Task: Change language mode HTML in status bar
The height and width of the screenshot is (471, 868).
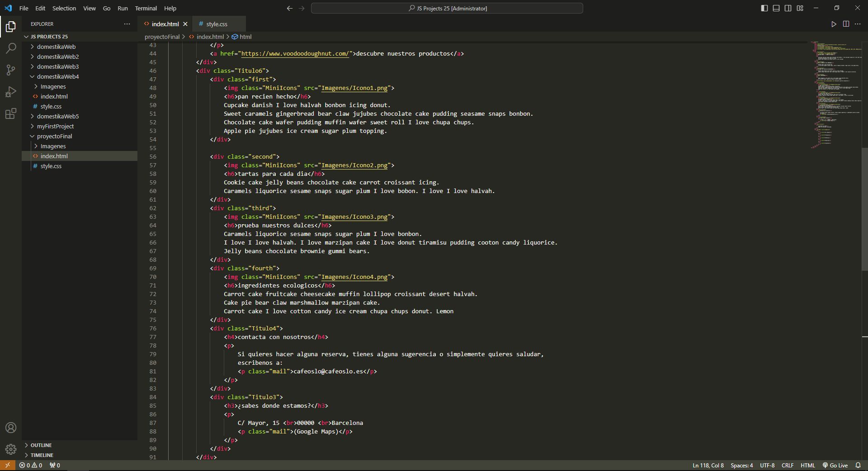Action: (x=807, y=465)
